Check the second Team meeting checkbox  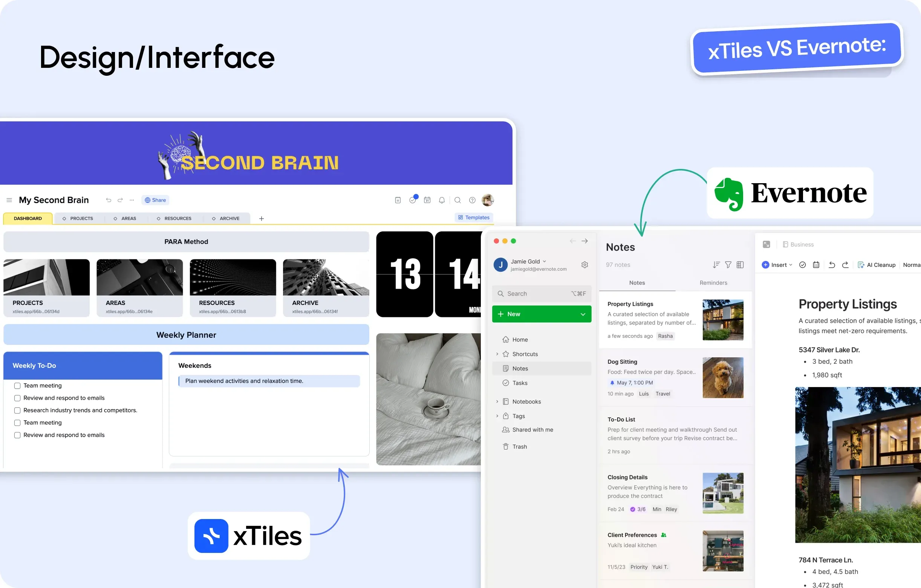[x=17, y=423]
